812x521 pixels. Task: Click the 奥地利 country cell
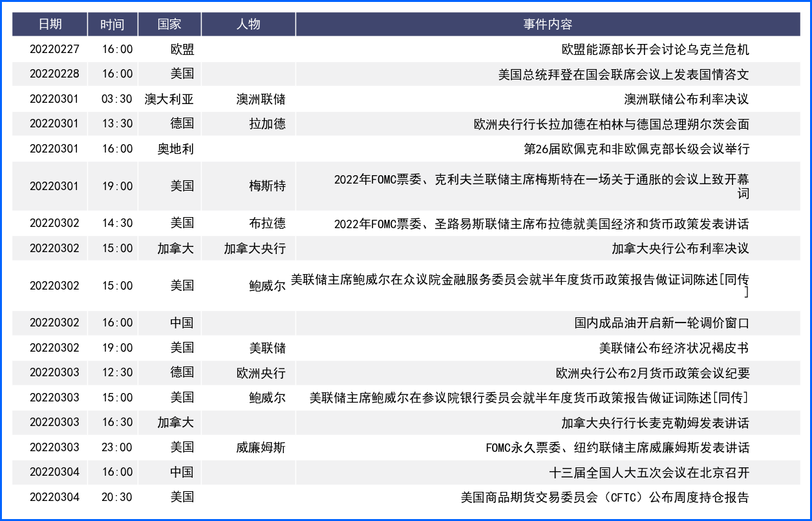point(176,149)
